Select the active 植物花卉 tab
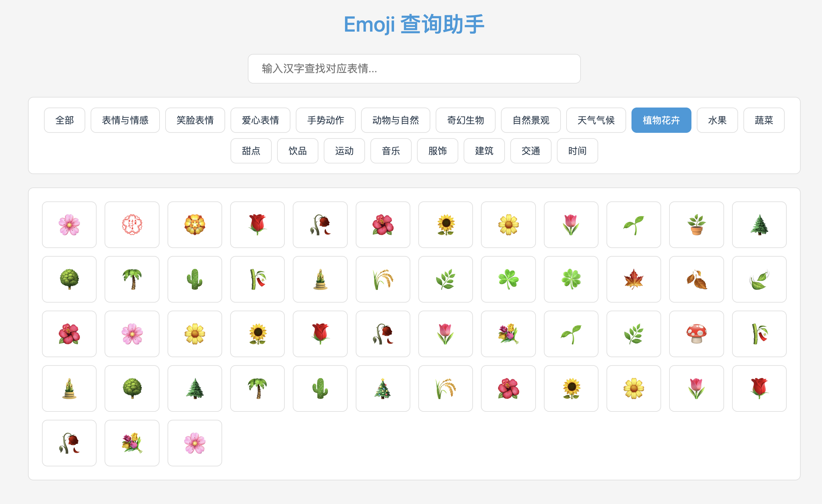Viewport: 822px width, 504px height. point(661,120)
